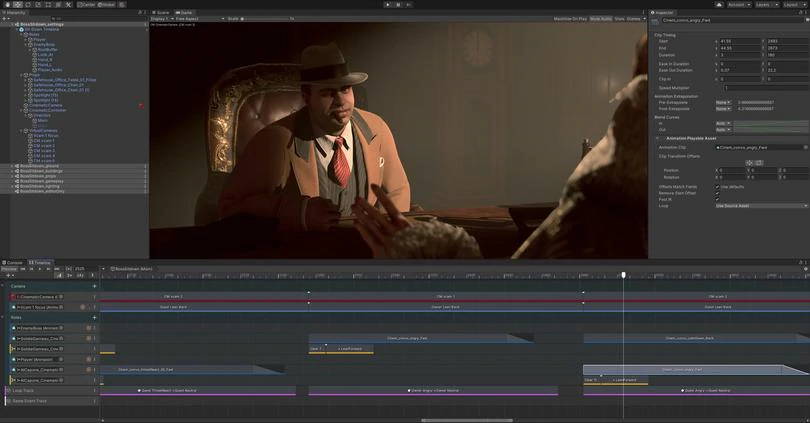The image size is (810, 423).
Task: Open Pre-Extrapolate None dropdown
Action: pos(723,102)
